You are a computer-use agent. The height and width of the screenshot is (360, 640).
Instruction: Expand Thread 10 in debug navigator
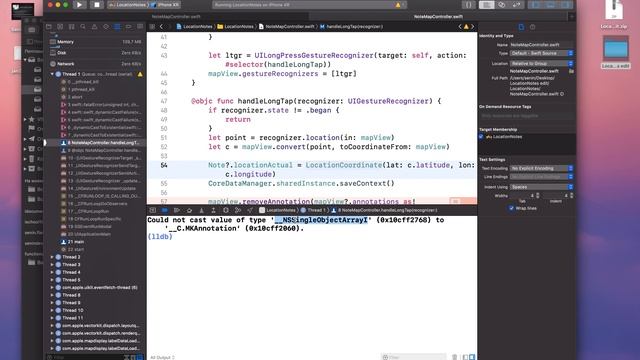[x=52, y=310]
